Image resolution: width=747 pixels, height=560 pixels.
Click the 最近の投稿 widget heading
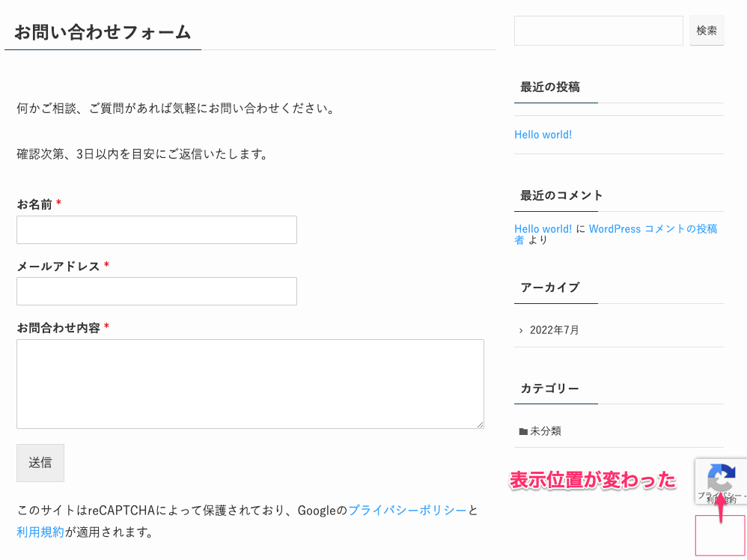point(549,87)
